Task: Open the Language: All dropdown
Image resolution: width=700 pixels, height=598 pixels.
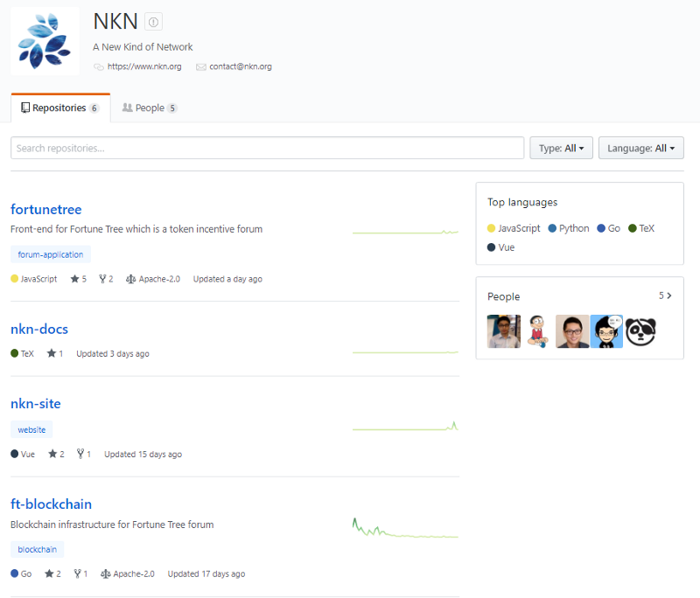Action: point(640,148)
